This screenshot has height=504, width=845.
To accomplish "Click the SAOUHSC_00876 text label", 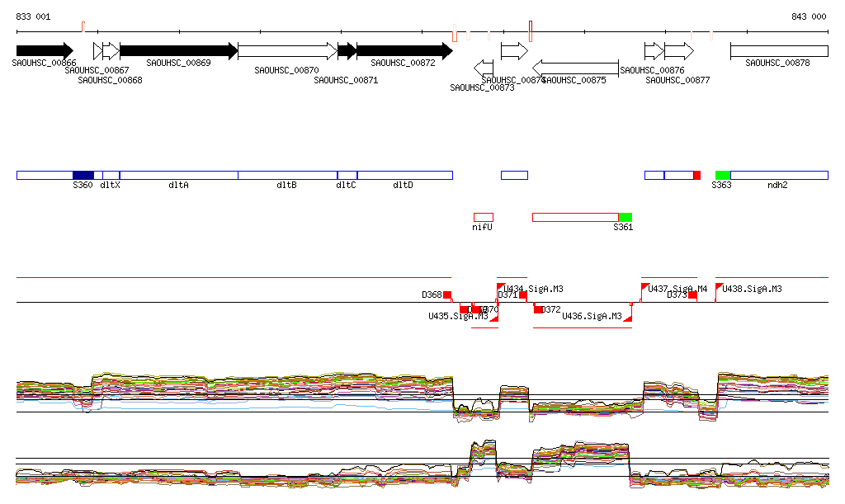I will [652, 71].
